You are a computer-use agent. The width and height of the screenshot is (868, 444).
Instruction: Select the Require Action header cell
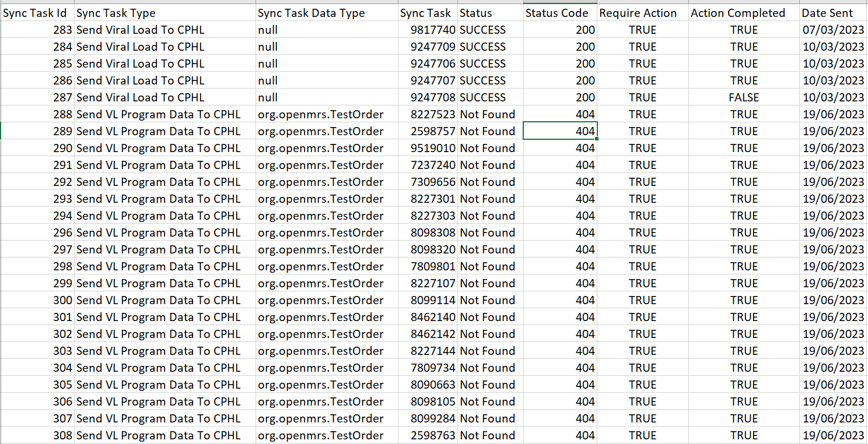(x=643, y=13)
